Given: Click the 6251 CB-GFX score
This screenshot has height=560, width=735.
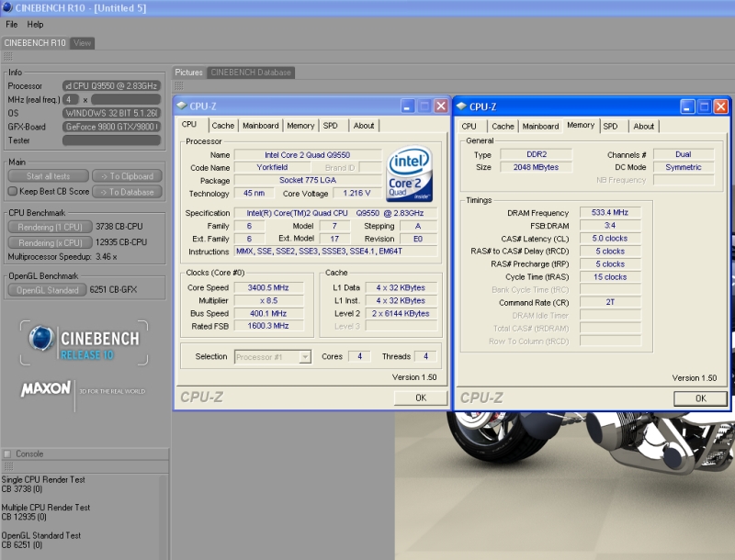Looking at the screenshot, I should [113, 290].
